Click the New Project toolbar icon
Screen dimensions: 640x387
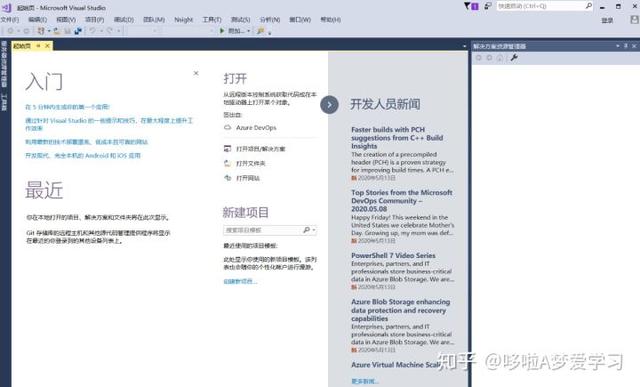click(x=41, y=31)
